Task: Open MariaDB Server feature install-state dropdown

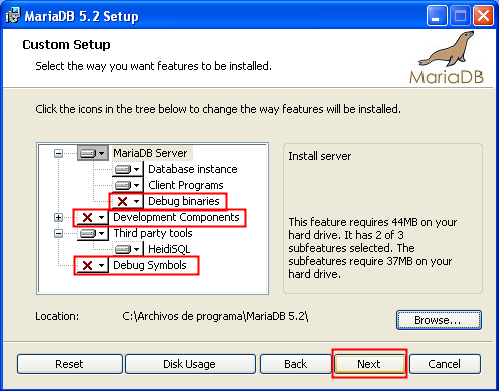Action: point(93,153)
